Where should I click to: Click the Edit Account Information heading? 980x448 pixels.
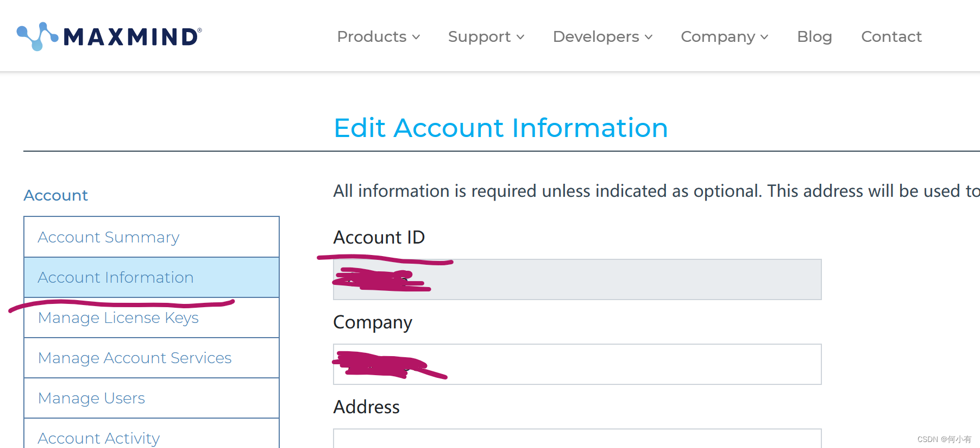click(x=500, y=128)
